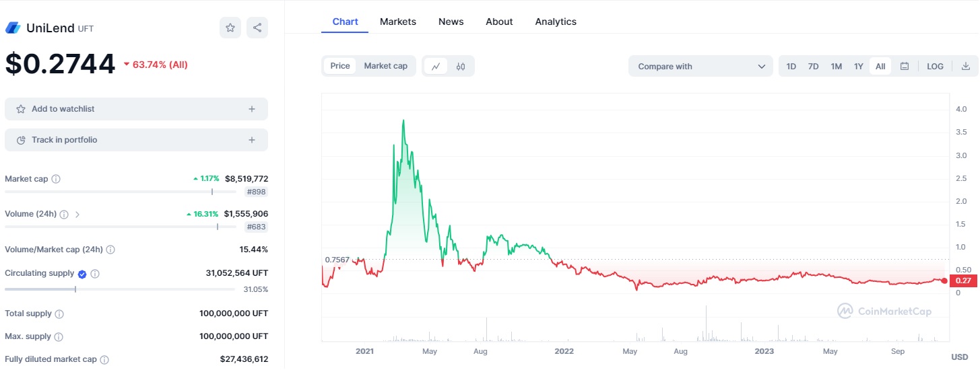Show Total supply info icon

point(59,314)
